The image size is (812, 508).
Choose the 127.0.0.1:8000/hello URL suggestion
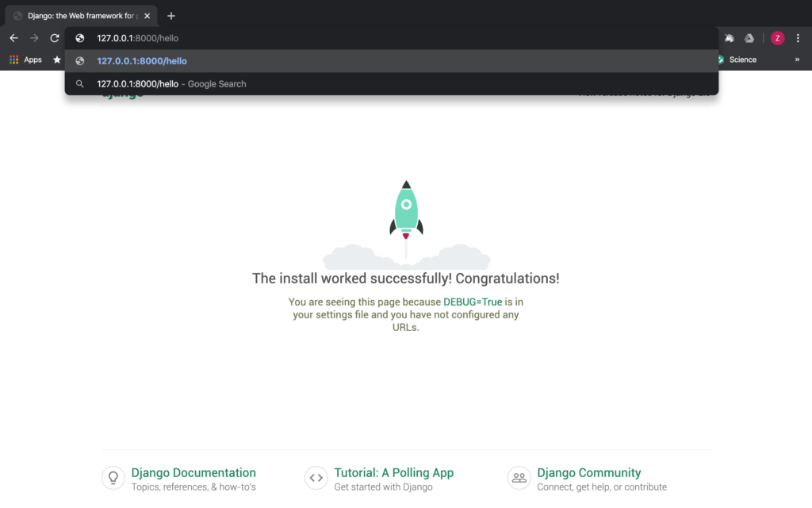coord(392,61)
